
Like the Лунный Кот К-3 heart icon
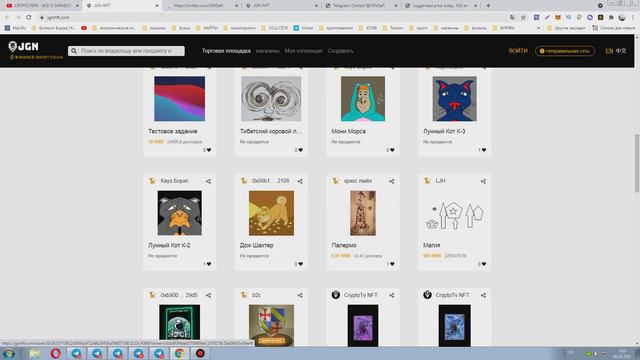tap(484, 150)
